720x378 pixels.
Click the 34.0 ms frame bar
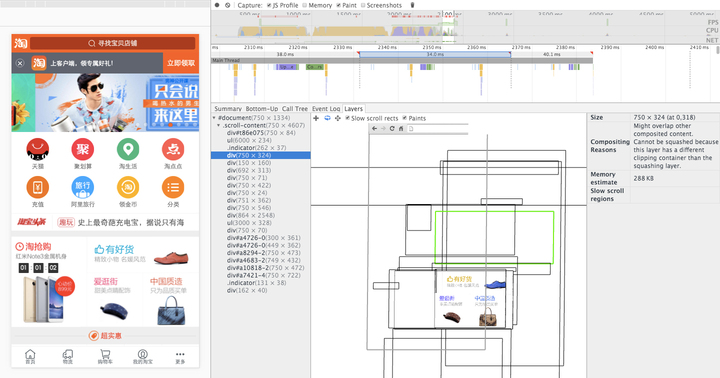click(x=434, y=54)
